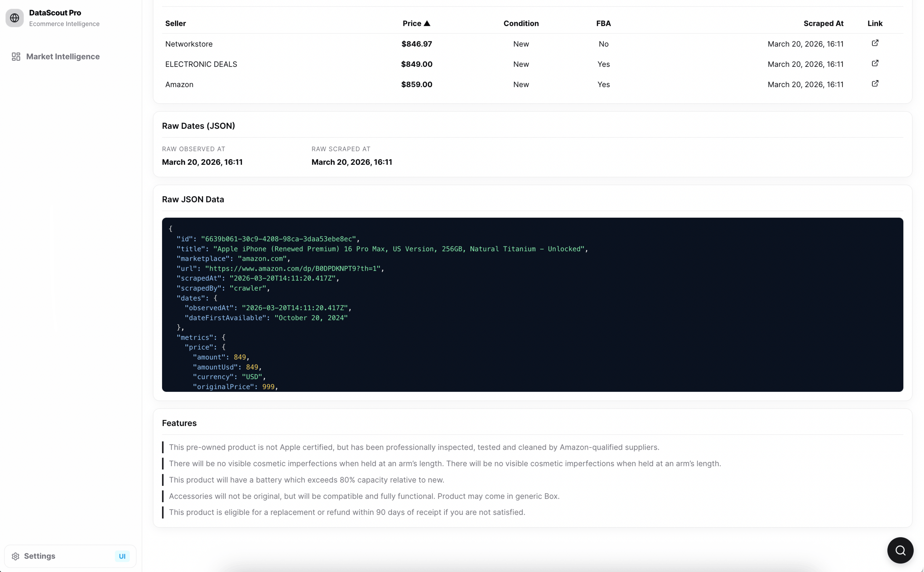Open Market Intelligence menu item
Screen dimensions: 924x572
click(63, 57)
